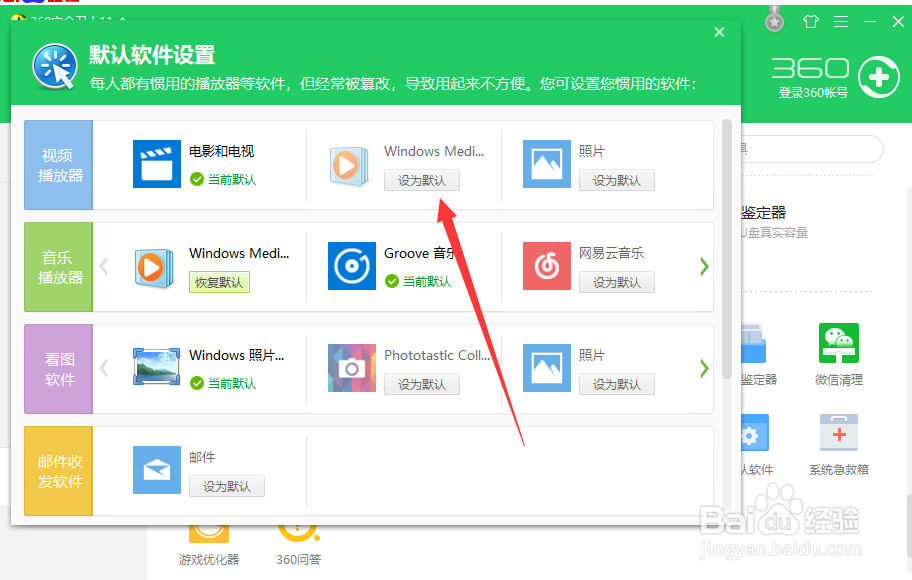Show next music players with right arrow

coord(704,266)
